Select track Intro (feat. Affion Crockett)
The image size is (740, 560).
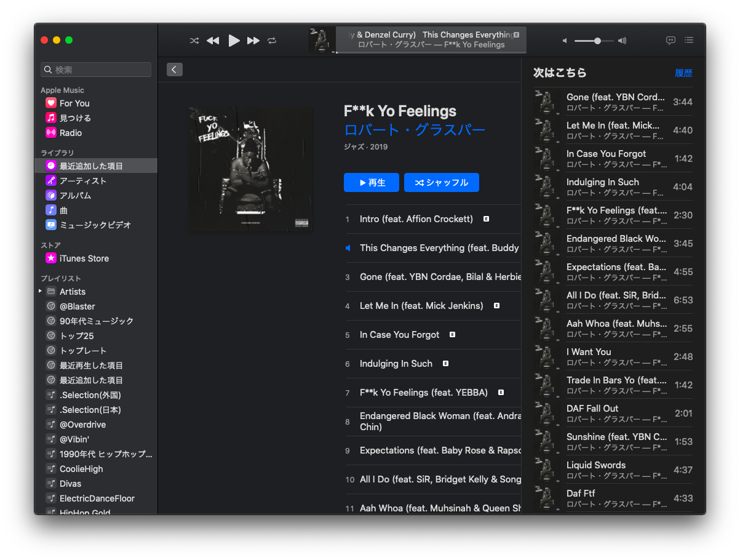click(x=433, y=219)
